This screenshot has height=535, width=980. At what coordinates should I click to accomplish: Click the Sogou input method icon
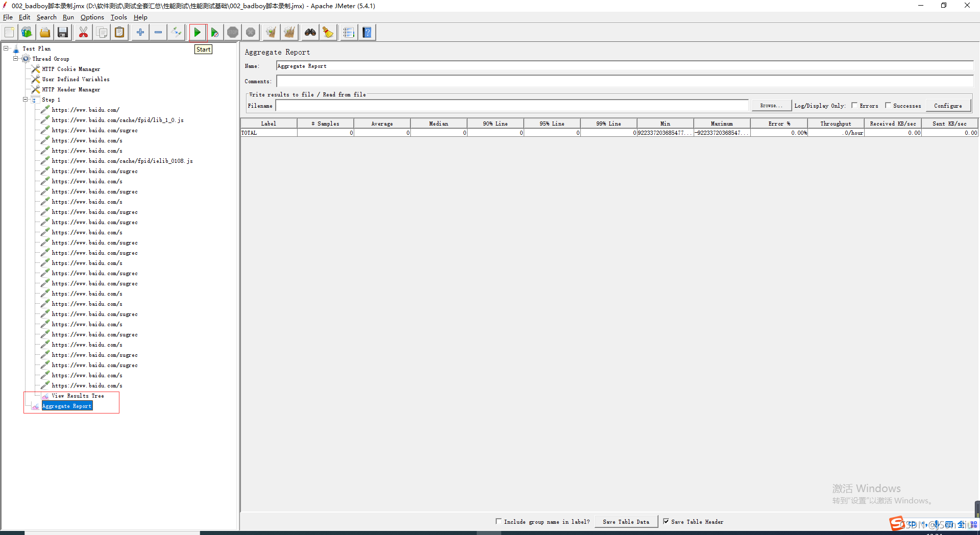click(x=897, y=524)
